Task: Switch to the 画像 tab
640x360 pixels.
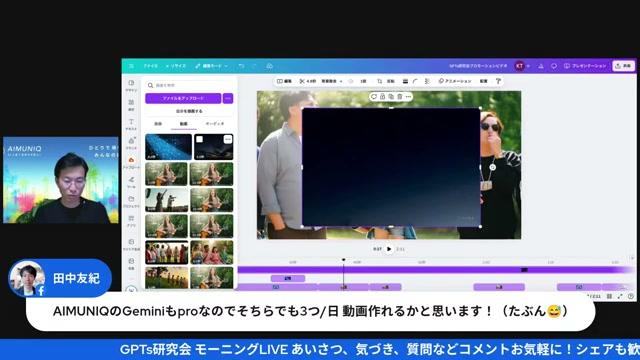Action: tap(158, 124)
